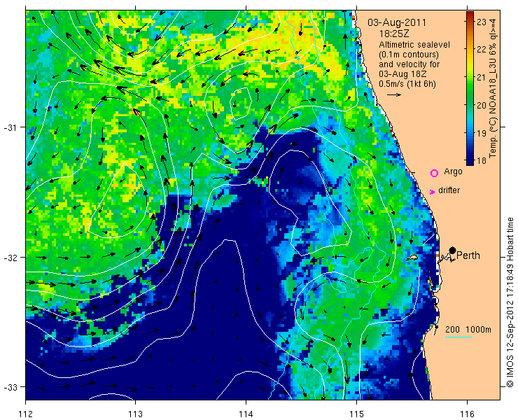This screenshot has width=518, height=420.
Task: Click the '(0.1m contours)' caption line
Action: point(409,54)
